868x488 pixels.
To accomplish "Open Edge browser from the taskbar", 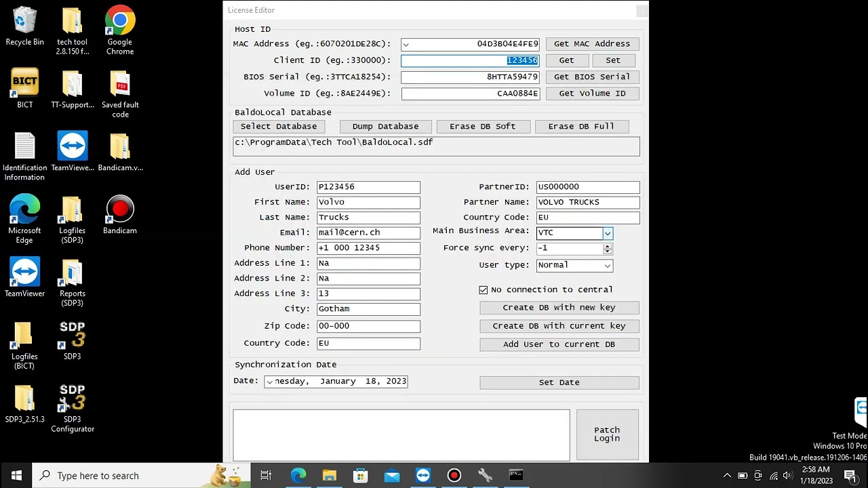I will [298, 475].
